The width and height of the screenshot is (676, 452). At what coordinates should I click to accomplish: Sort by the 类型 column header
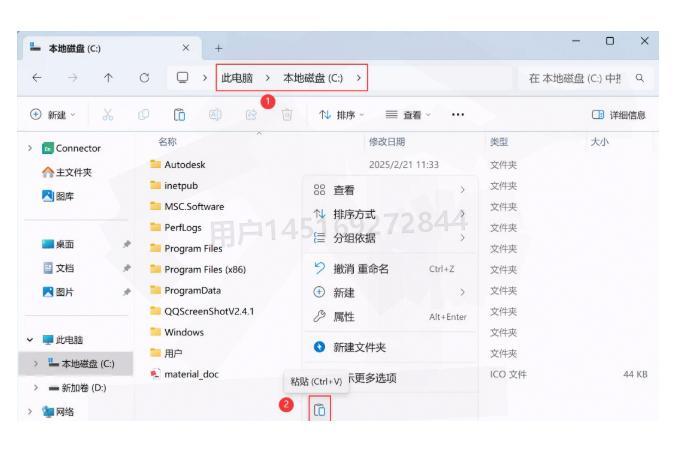click(499, 141)
